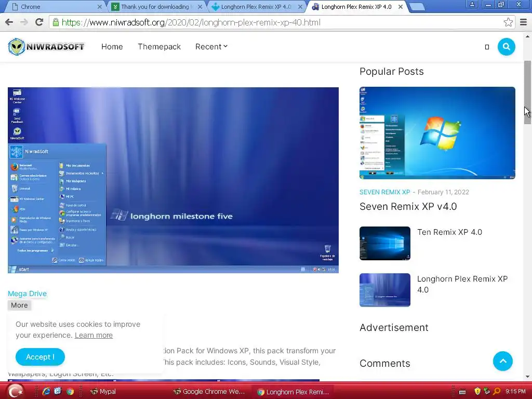Open the Ten Remix XP 4.0 post link
The width and height of the screenshot is (532, 399).
click(x=449, y=232)
